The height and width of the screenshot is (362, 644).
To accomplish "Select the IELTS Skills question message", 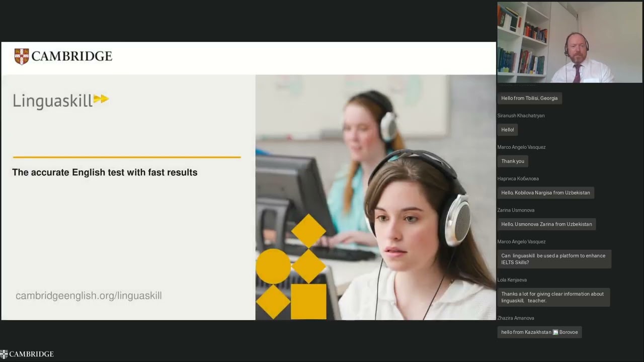I will pyautogui.click(x=554, y=259).
